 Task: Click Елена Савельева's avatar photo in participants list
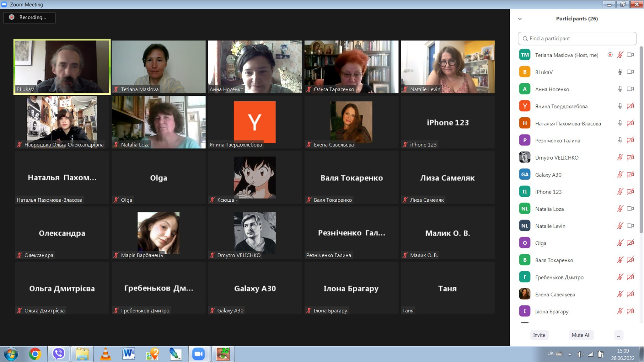(x=525, y=294)
